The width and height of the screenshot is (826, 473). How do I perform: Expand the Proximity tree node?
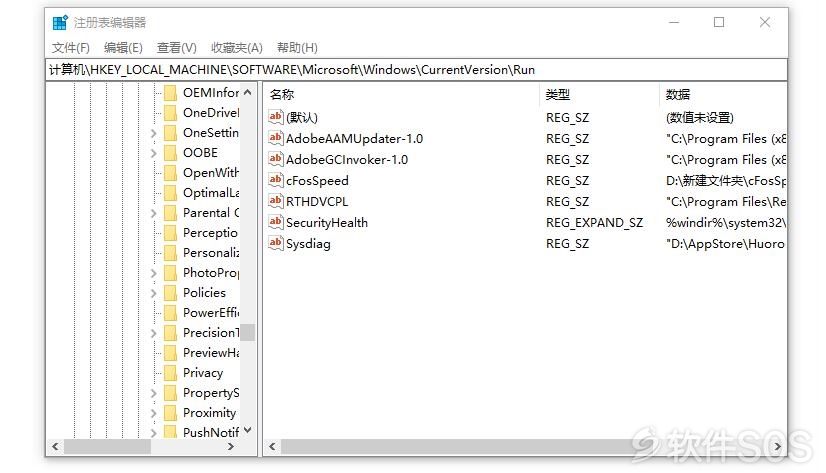153,413
